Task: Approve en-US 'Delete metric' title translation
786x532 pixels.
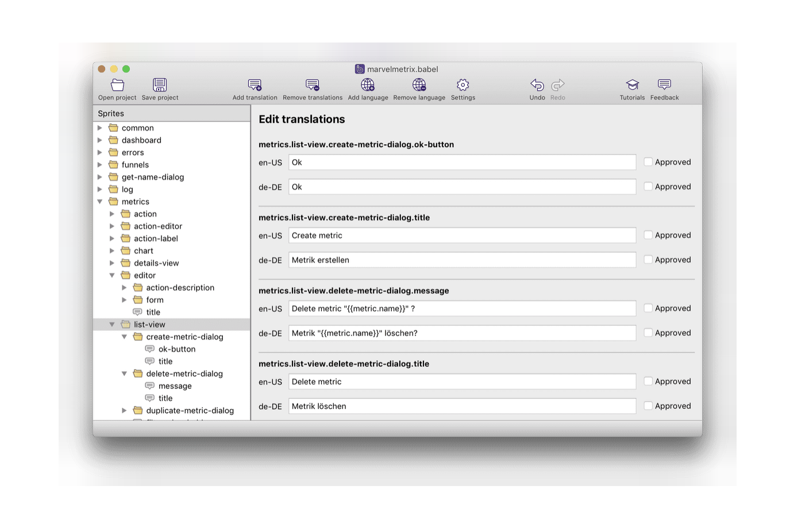Action: point(648,381)
